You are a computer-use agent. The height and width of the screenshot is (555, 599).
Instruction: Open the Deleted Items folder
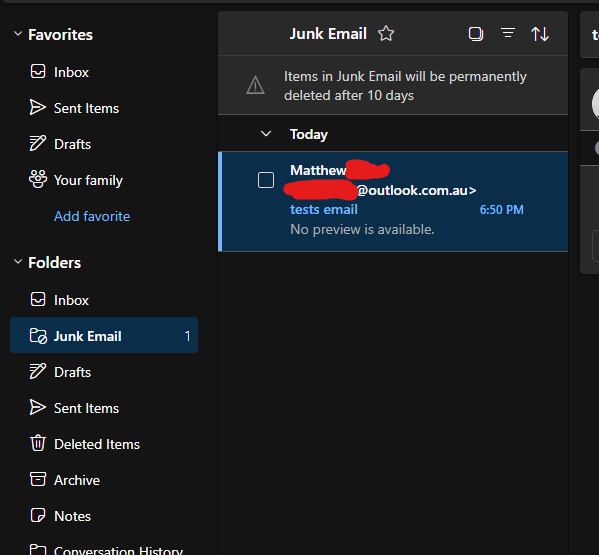point(104,444)
